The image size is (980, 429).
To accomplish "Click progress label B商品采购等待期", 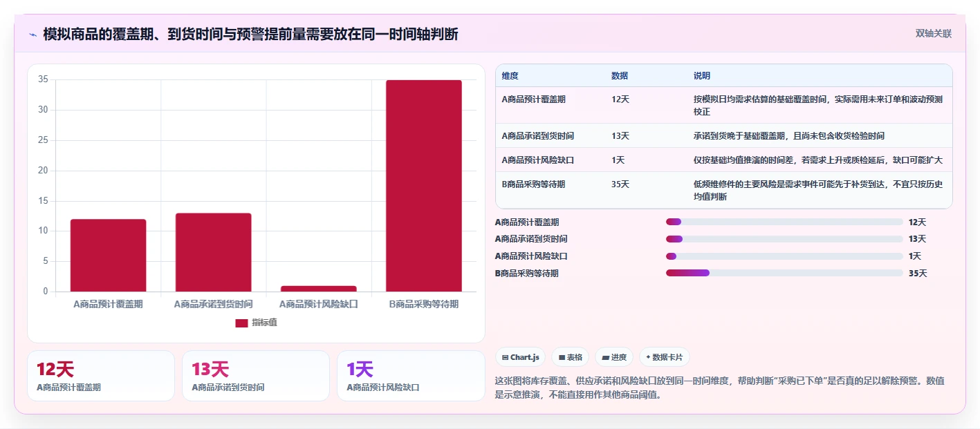I will [527, 273].
